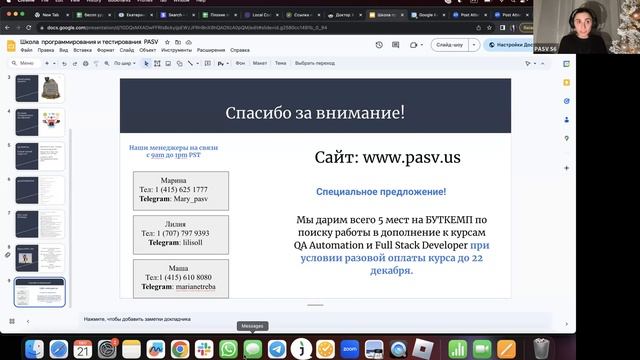
Task: Open the Tasks side panel icon
Action: (x=567, y=101)
